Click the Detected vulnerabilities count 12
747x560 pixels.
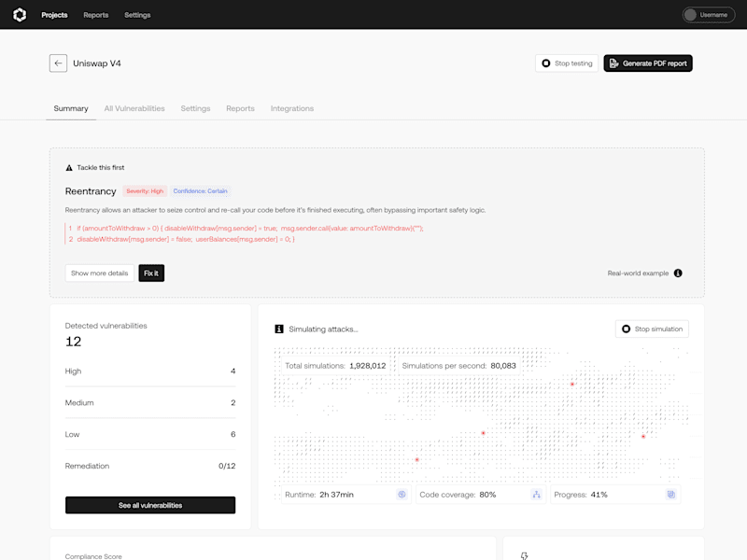click(x=74, y=342)
